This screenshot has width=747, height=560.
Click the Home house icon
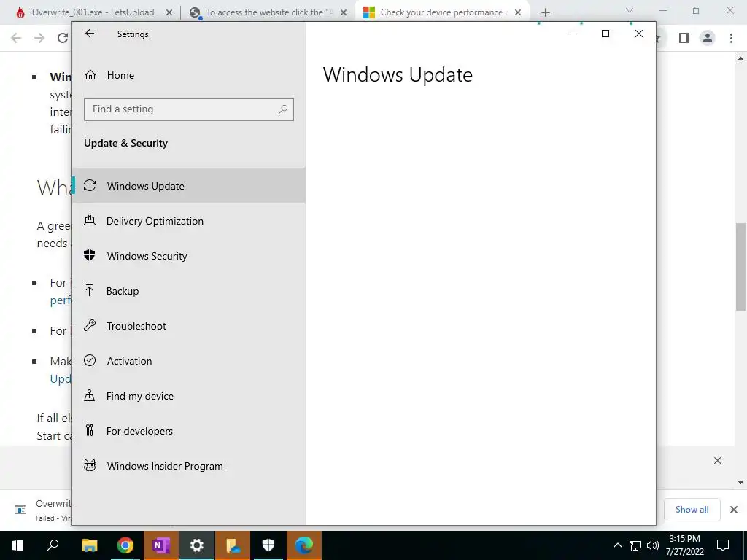coord(90,75)
